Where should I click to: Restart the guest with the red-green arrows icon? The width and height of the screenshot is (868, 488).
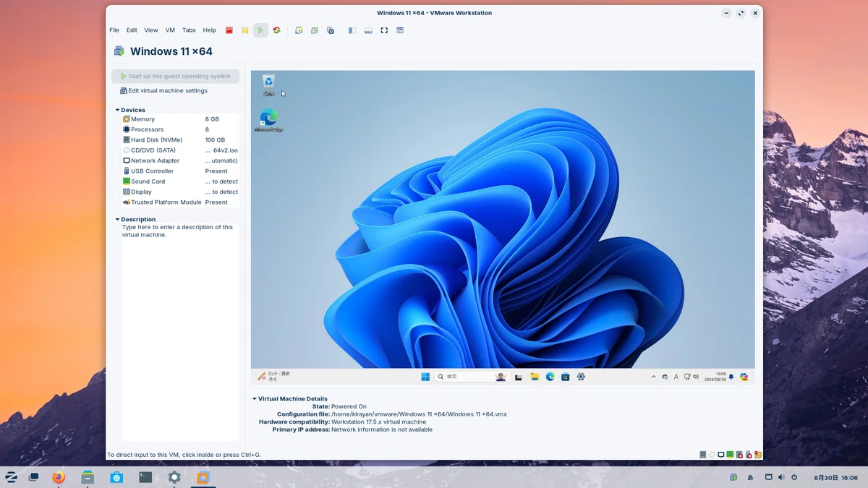(276, 30)
